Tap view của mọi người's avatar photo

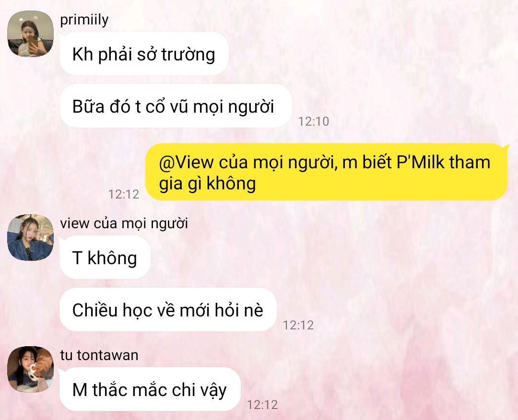tap(30, 237)
